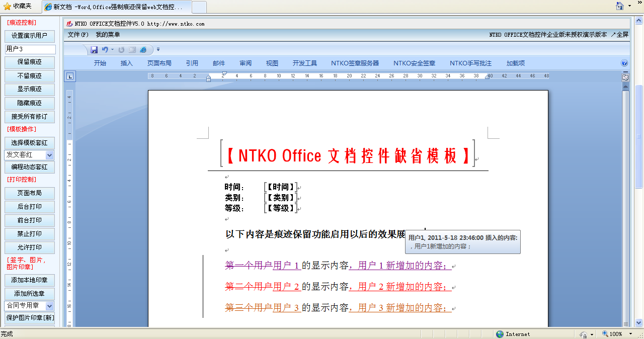Switch to the 邮件 ribbon tab
The image size is (644, 339).
[x=219, y=63]
